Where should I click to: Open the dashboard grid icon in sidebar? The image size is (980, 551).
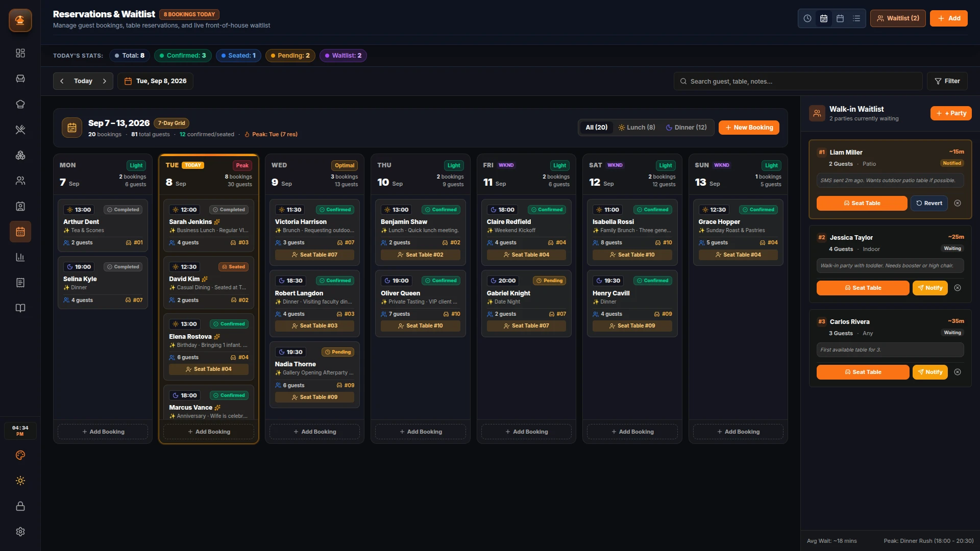click(x=20, y=53)
